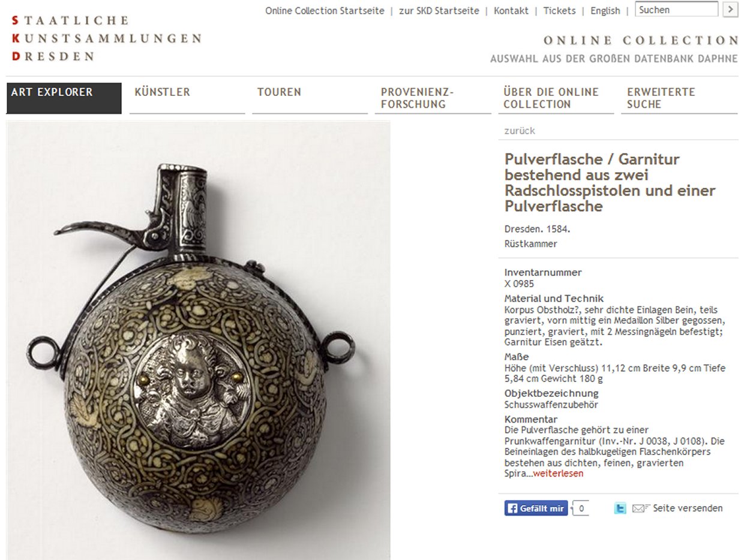Click the search submit arrow button

[730, 10]
